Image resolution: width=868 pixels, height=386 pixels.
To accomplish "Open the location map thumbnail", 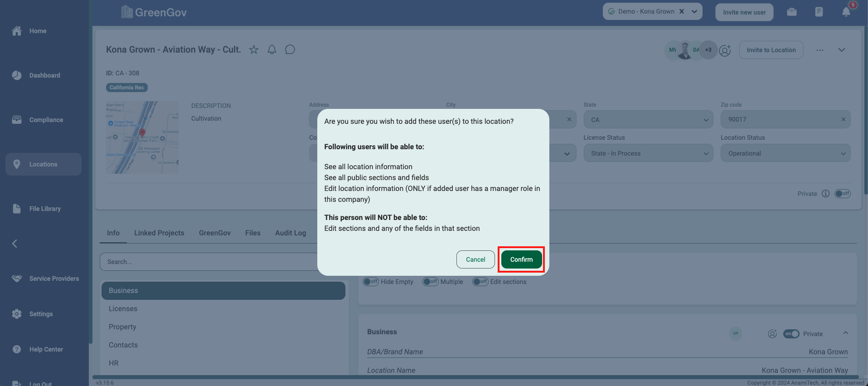I will 142,137.
